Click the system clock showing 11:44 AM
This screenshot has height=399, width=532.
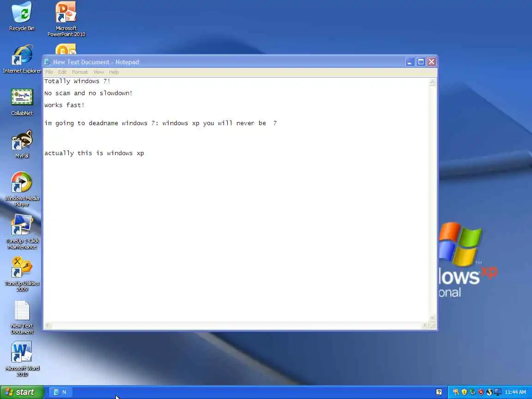click(x=515, y=392)
